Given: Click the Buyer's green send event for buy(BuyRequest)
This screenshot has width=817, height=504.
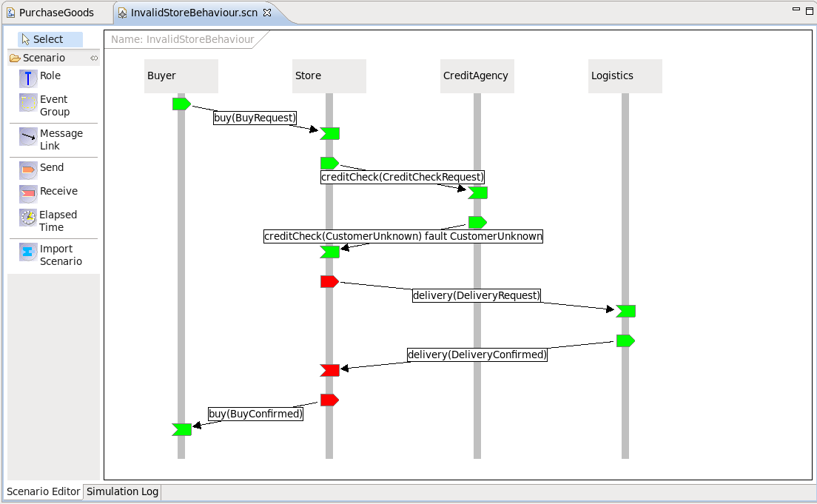Looking at the screenshot, I should point(181,104).
